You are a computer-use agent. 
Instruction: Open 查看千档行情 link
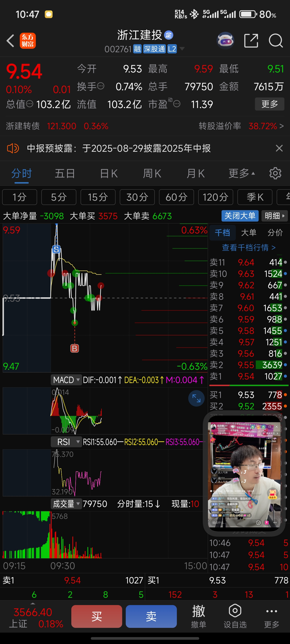coord(249,247)
